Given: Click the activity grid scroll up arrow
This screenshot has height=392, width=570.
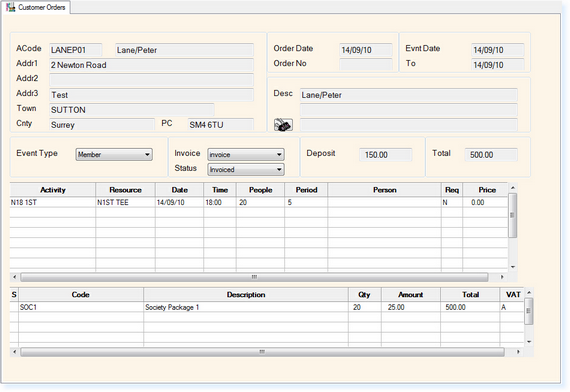Looking at the screenshot, I should point(513,188).
